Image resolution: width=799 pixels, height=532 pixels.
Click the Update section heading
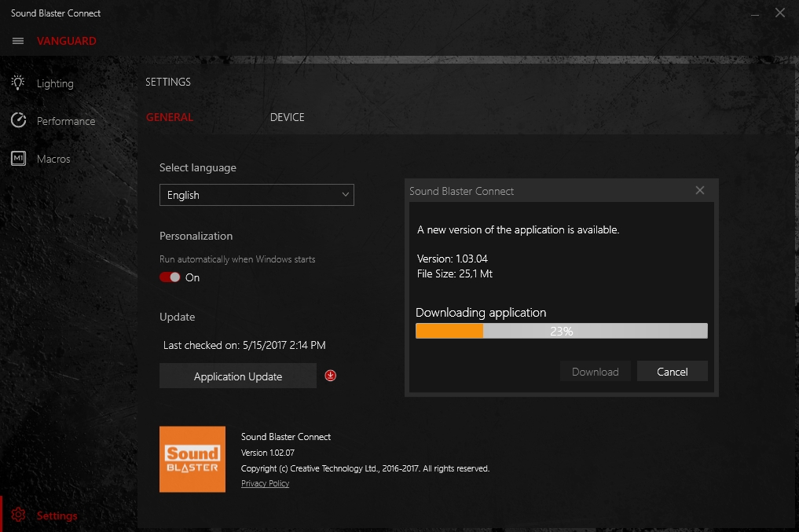(177, 317)
